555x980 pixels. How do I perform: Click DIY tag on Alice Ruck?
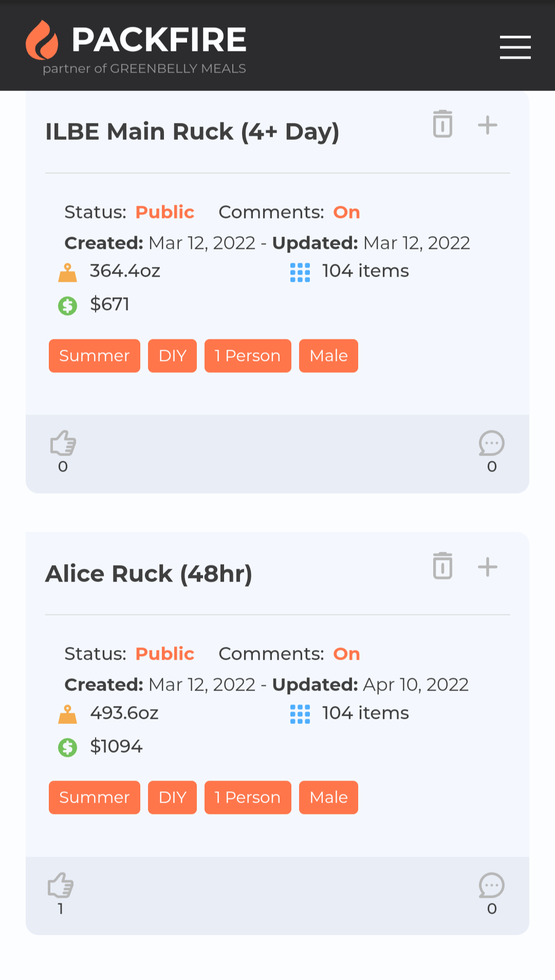(x=172, y=797)
